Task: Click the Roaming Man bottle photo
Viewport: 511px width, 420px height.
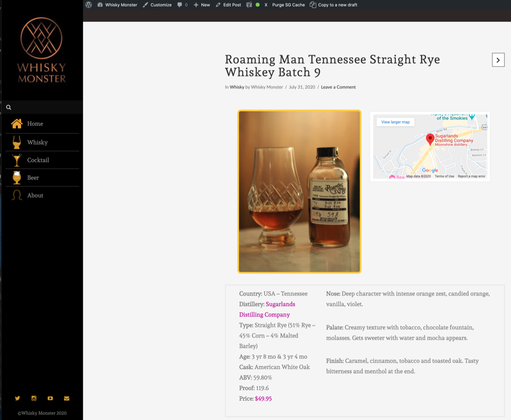Action: pos(299,192)
